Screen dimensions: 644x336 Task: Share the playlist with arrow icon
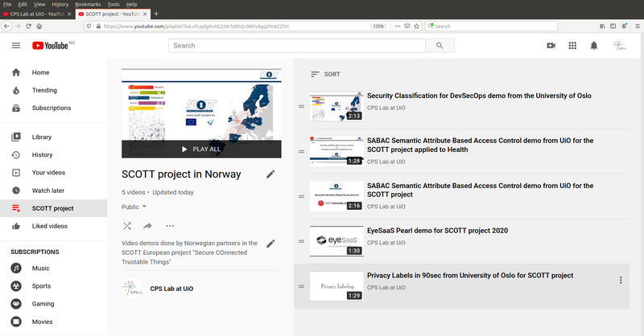(147, 226)
